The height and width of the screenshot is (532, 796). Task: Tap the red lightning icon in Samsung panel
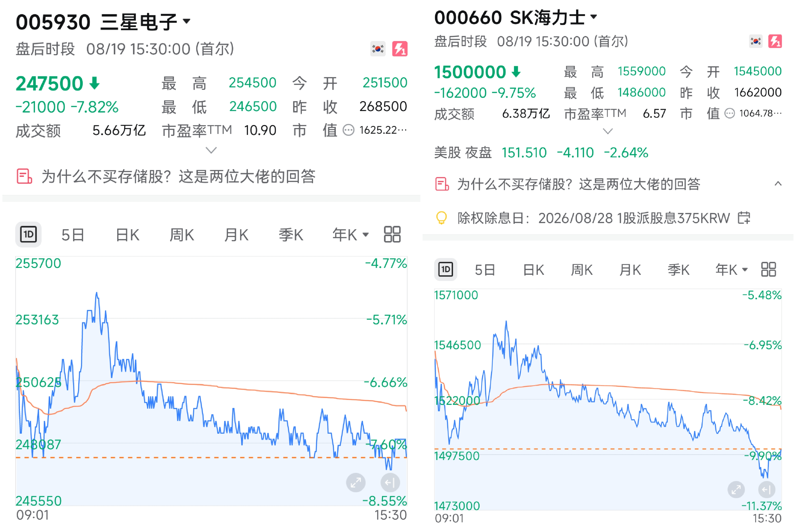400,49
